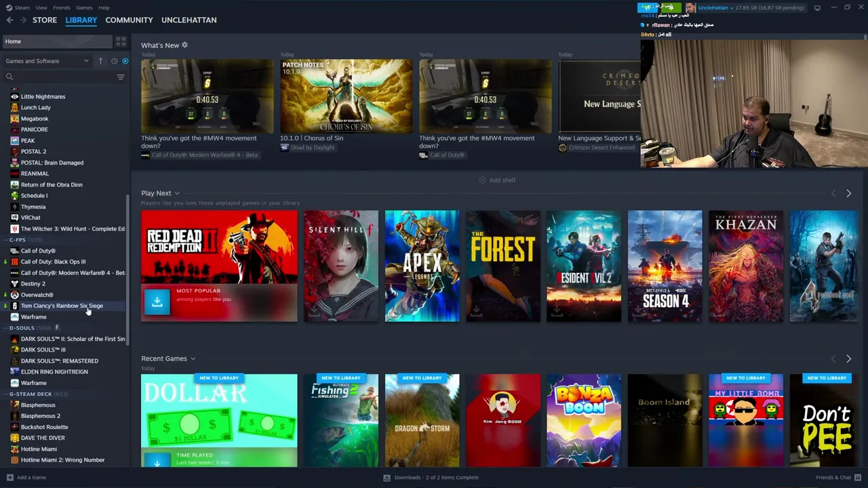Open Downloads 2 of 2 Items Complete
This screenshot has width=868, height=488.
[x=437, y=477]
